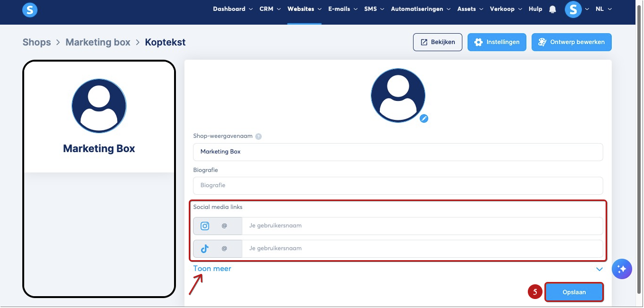The height and width of the screenshot is (308, 644).
Task: Click the help icon beside Shop-weergavenaam
Action: [x=258, y=136]
